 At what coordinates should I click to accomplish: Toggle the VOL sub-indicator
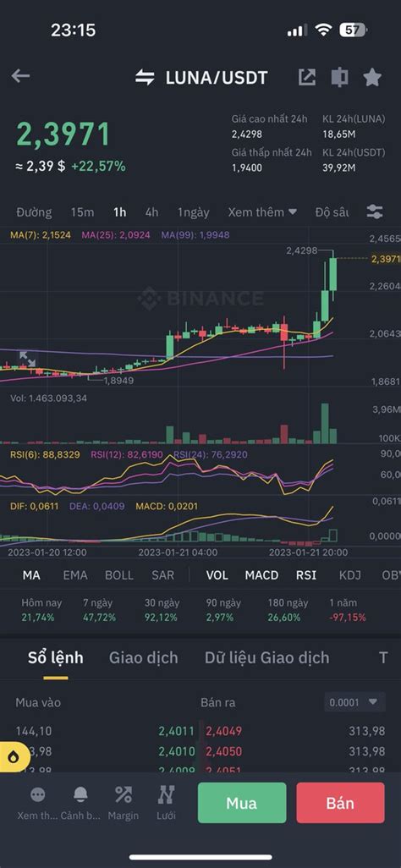(x=217, y=575)
